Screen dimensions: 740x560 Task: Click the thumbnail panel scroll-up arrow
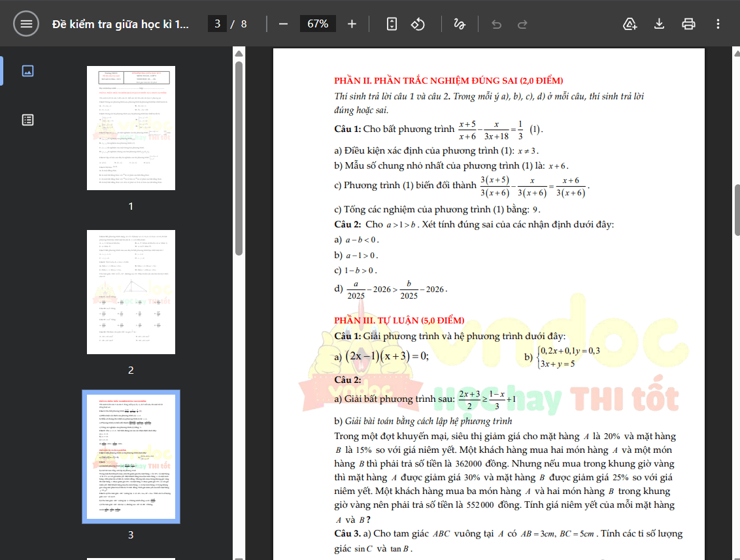click(x=239, y=54)
